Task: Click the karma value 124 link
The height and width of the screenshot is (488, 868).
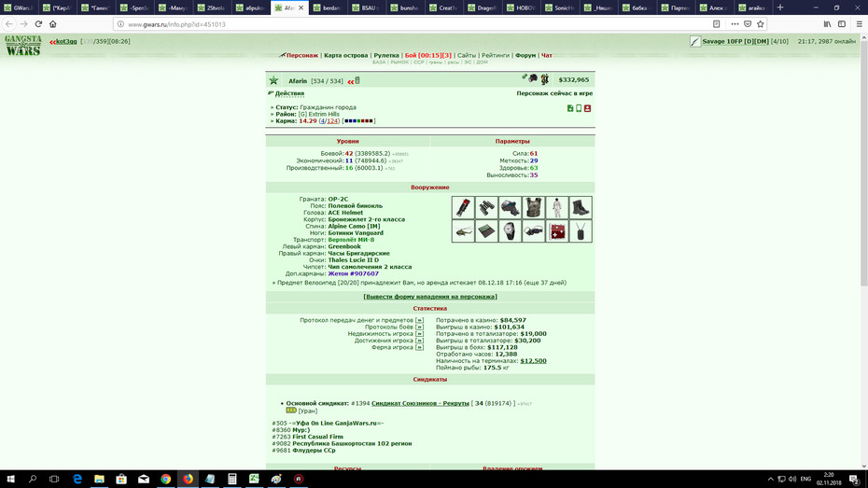Action: tap(332, 120)
